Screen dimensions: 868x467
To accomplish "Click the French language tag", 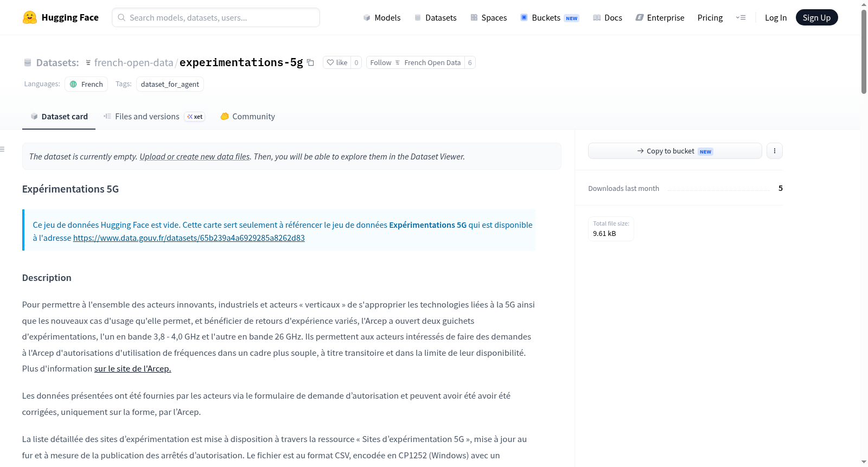I will (x=86, y=84).
